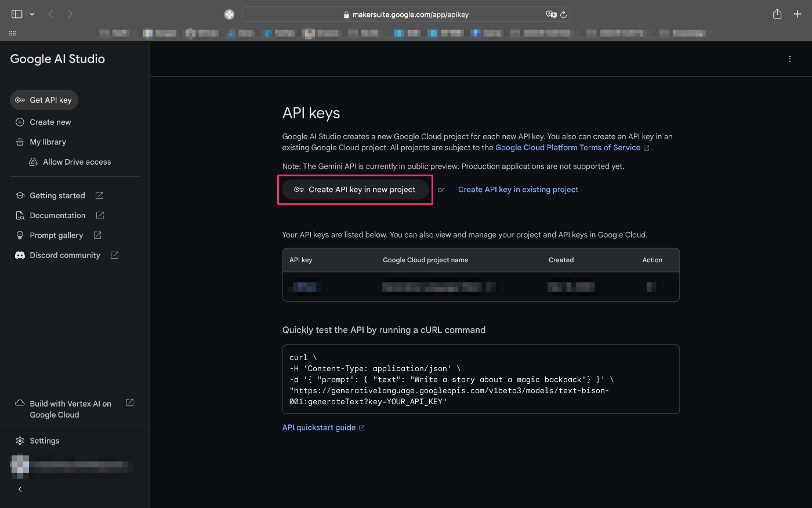Click external link icon next to Discord community
Screen dimensions: 812x508
point(115,255)
